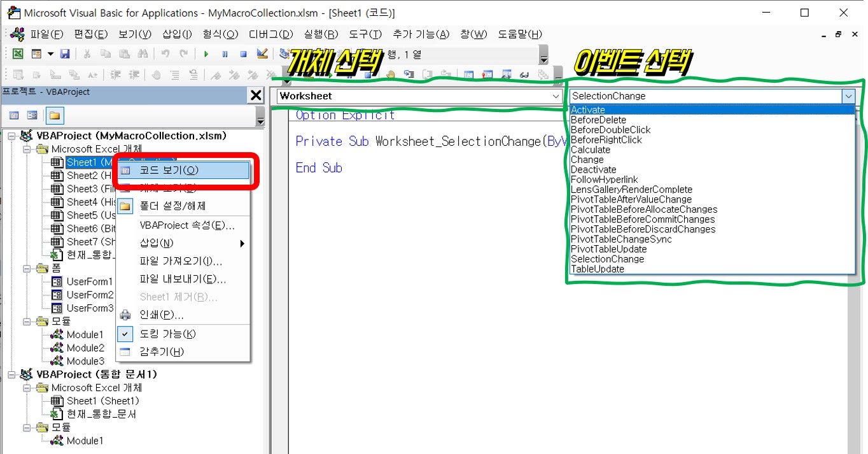Select TableUpdate in the event list
This screenshot has width=868, height=454.
click(x=711, y=269)
